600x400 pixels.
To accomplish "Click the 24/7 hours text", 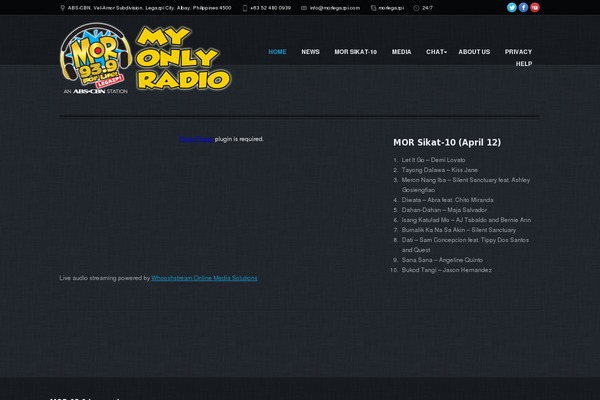I will pyautogui.click(x=427, y=8).
